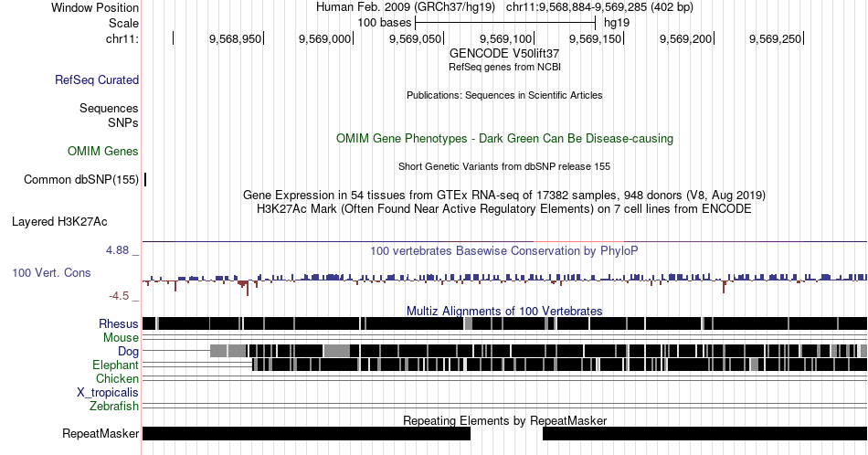
Task: Click the Sequences track label
Action: point(109,108)
